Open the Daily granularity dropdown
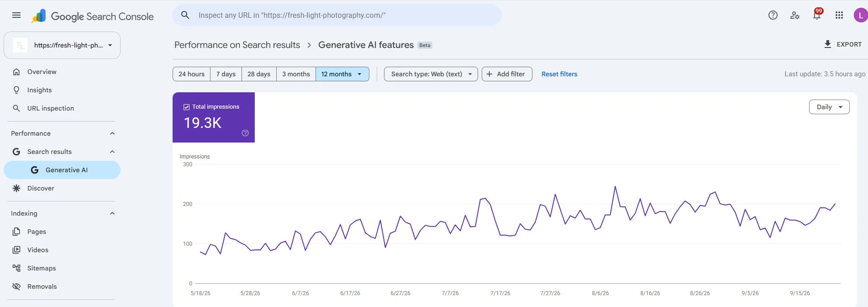868x307 pixels. 829,107
